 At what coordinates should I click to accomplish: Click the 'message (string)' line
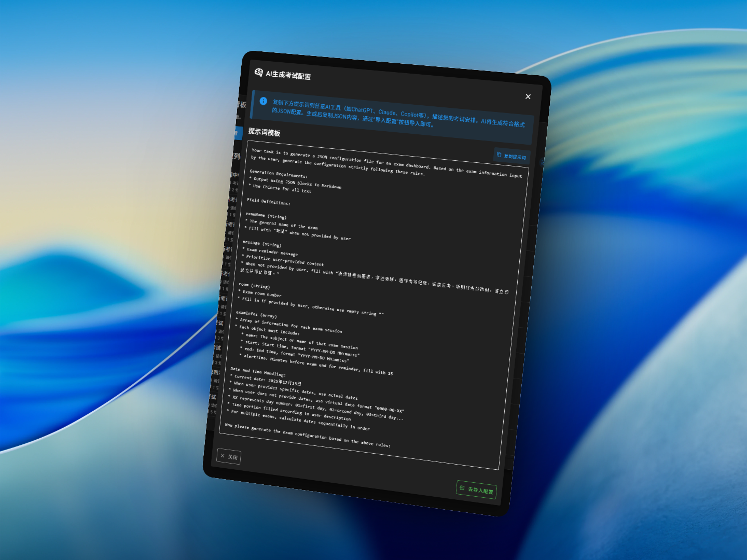coord(261,243)
